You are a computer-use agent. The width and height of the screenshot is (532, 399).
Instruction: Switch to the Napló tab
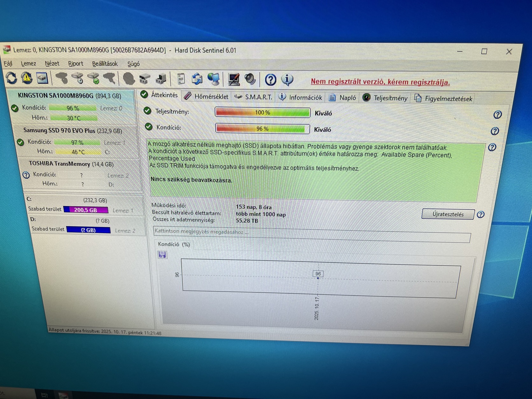(x=342, y=98)
